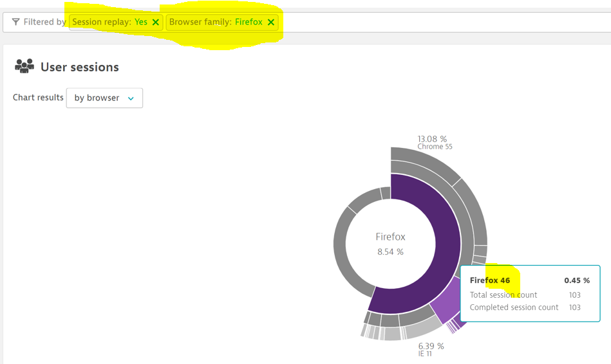Click the User sessions people icon
Viewport: 611px width, 364px height.
point(24,66)
